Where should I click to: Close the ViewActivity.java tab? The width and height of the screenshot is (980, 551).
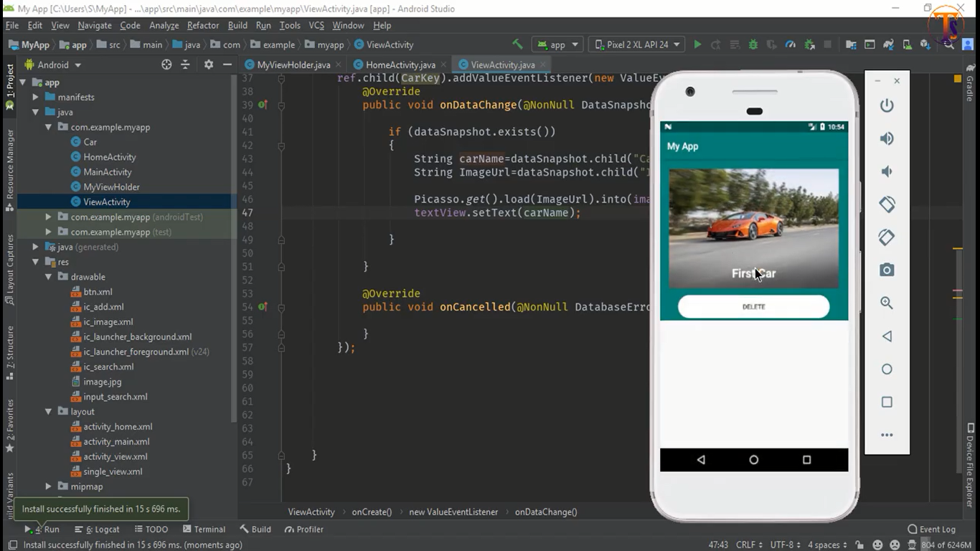(542, 65)
